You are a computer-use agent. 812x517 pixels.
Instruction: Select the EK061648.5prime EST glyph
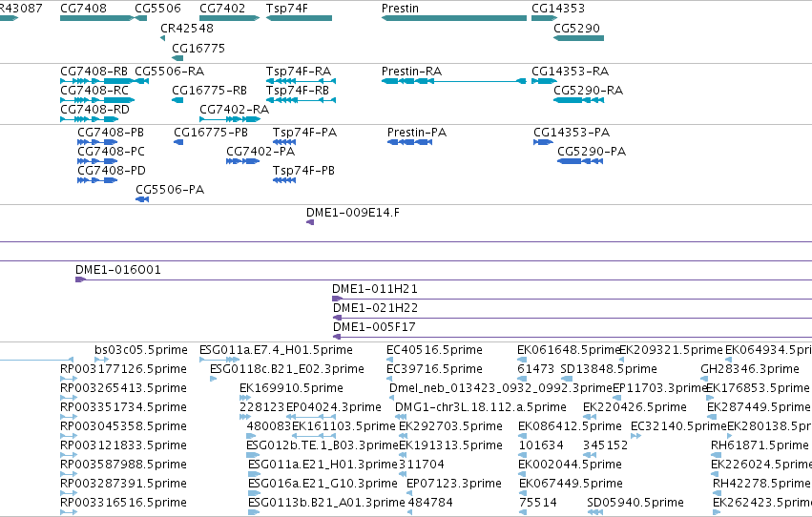[522, 361]
